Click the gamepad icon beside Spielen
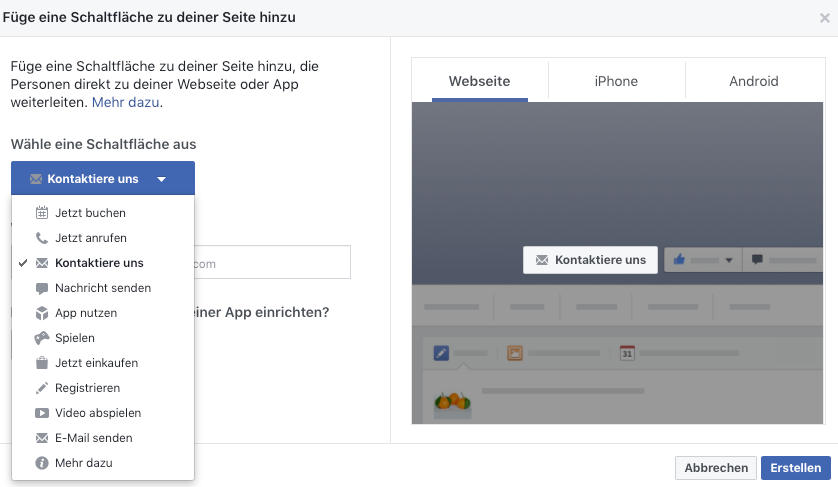838x487 pixels. (42, 338)
